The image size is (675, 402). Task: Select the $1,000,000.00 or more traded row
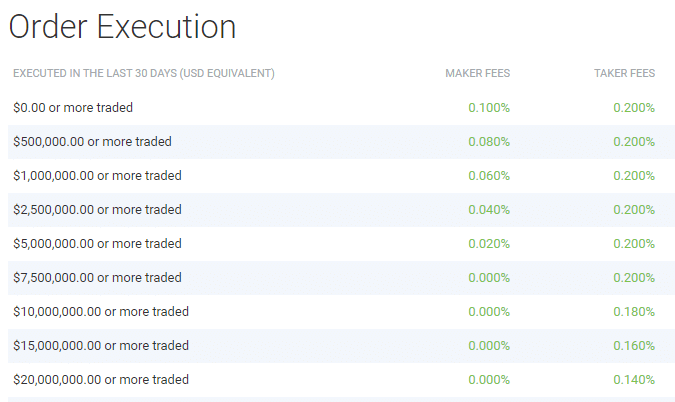click(x=341, y=176)
